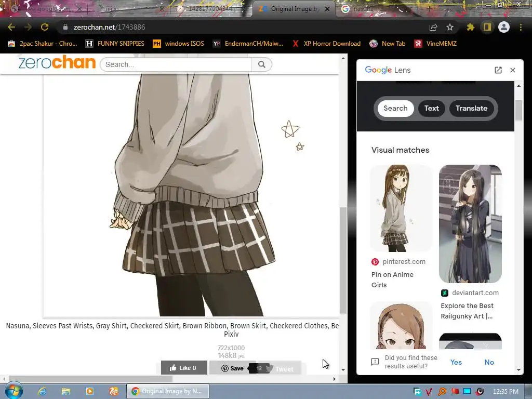Open 2pac Shakur bookmark
Viewport: 532px width, 399px height.
pyautogui.click(x=43, y=44)
